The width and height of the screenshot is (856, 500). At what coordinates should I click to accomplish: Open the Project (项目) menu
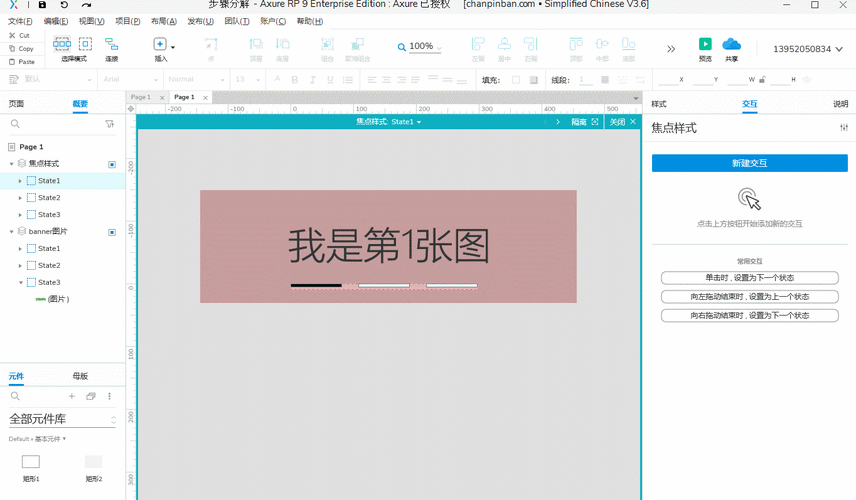click(x=127, y=21)
